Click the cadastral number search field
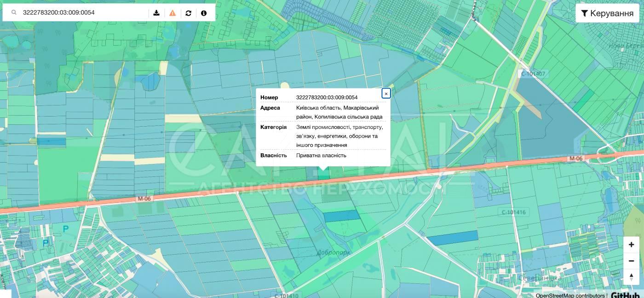The width and height of the screenshot is (644, 298). [83, 13]
